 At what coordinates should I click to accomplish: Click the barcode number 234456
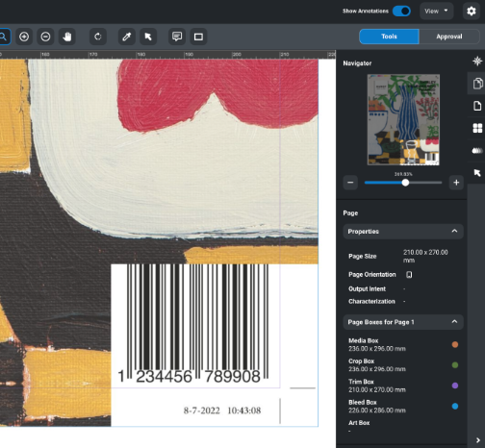(164, 376)
